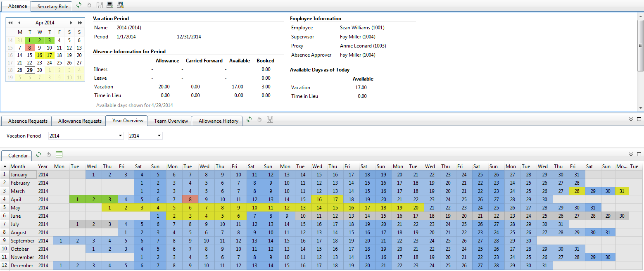Select April 29 in the mini calendar
The width and height of the screenshot is (644, 271).
(29, 70)
